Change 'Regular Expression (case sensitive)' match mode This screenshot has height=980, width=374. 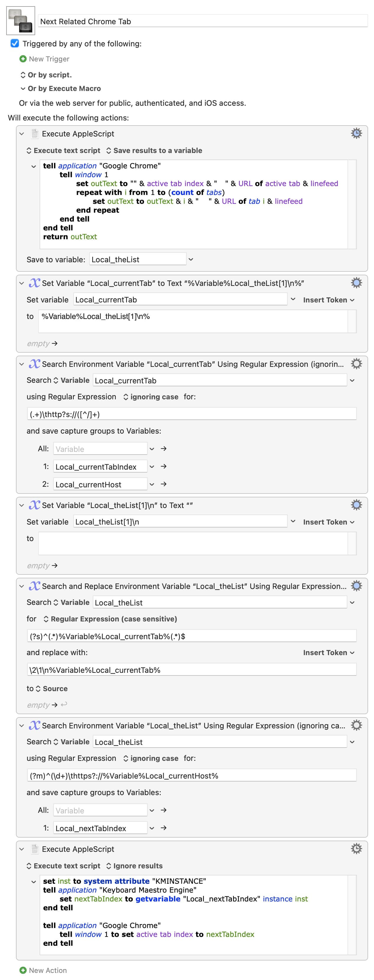pyautogui.click(x=110, y=619)
